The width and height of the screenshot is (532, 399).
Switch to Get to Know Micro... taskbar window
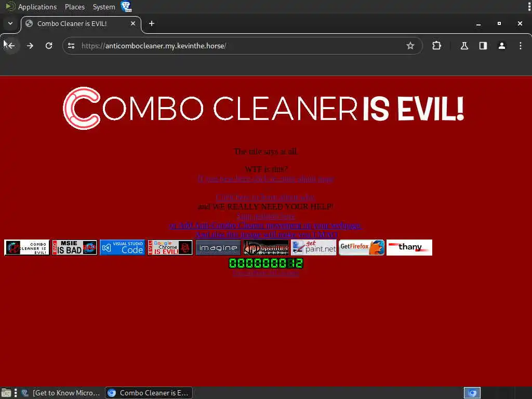point(61,393)
